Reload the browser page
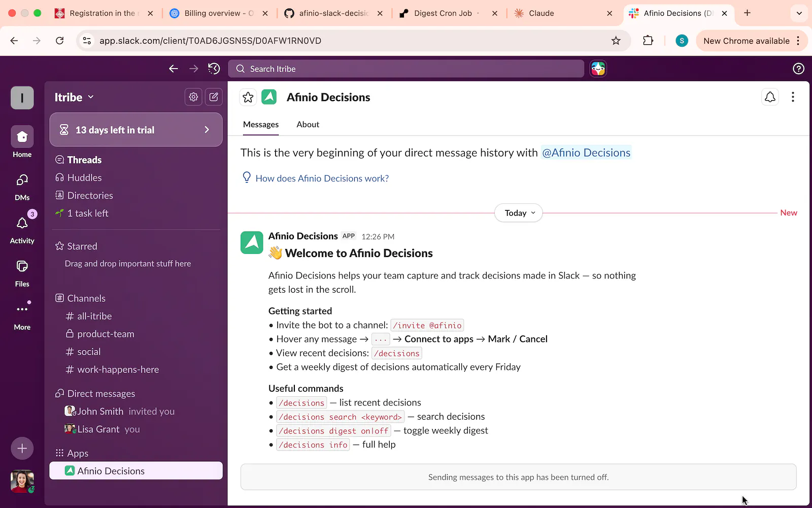The width and height of the screenshot is (812, 508). 59,41
